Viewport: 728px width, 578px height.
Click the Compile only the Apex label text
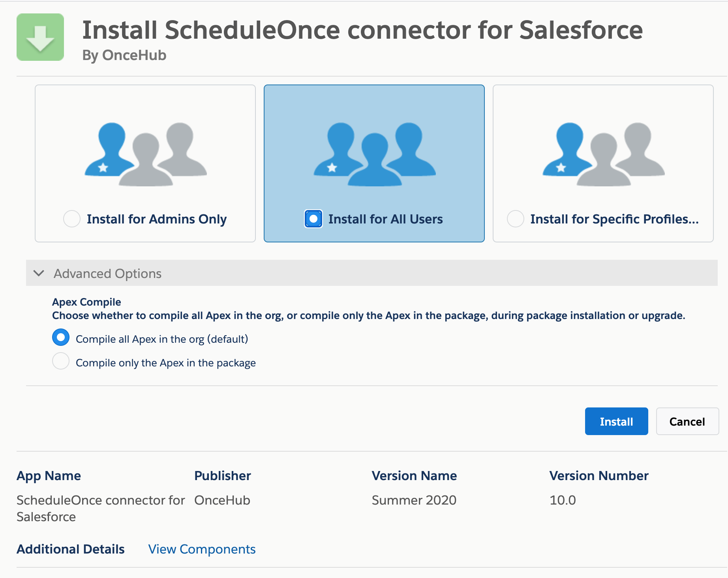click(x=166, y=363)
